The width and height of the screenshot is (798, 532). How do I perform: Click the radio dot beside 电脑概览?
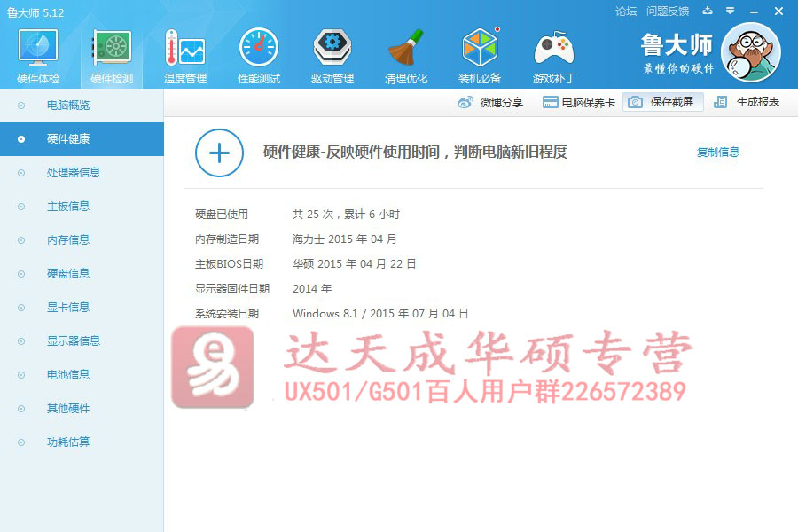click(21, 106)
